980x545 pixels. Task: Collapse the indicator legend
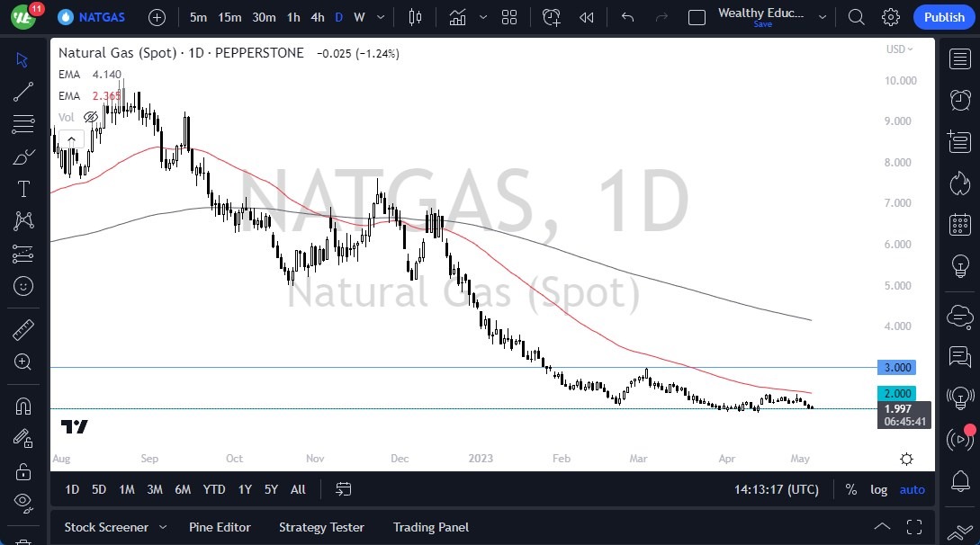pyautogui.click(x=71, y=139)
